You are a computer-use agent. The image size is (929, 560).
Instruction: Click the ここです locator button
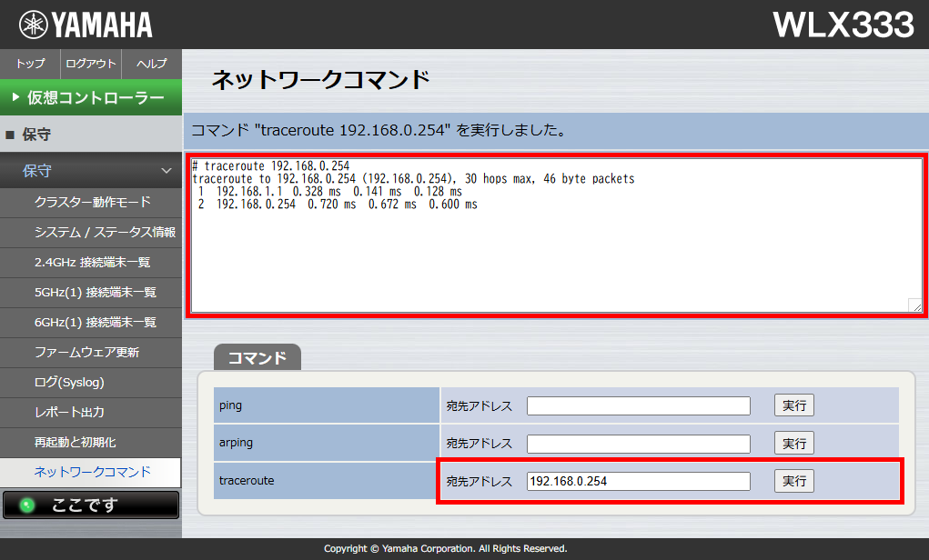click(x=91, y=505)
